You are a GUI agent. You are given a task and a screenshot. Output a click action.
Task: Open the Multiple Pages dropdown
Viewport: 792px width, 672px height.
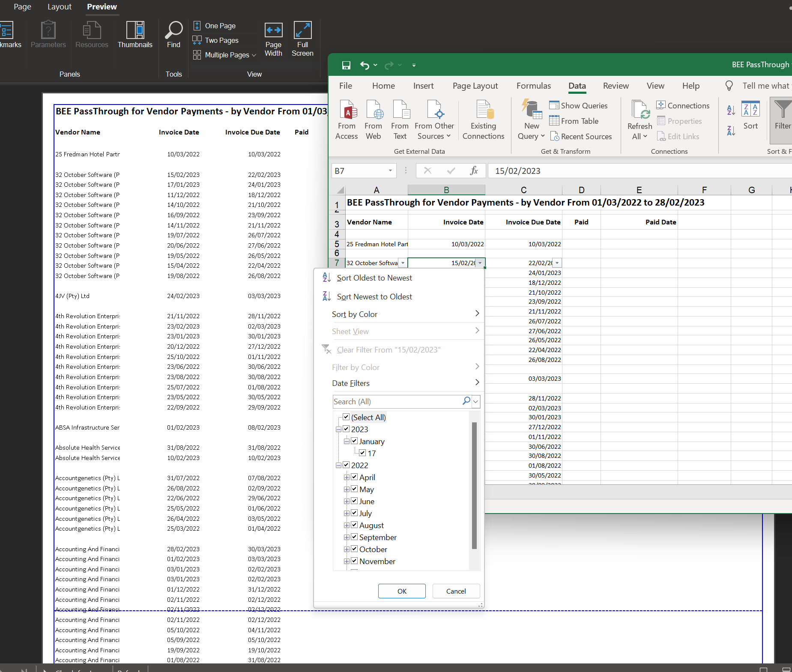point(224,55)
